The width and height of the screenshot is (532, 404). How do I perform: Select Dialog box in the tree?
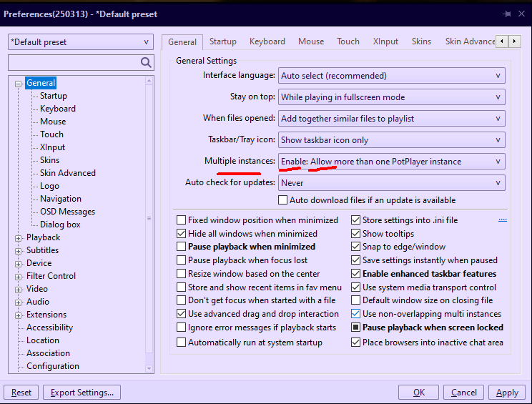click(60, 225)
